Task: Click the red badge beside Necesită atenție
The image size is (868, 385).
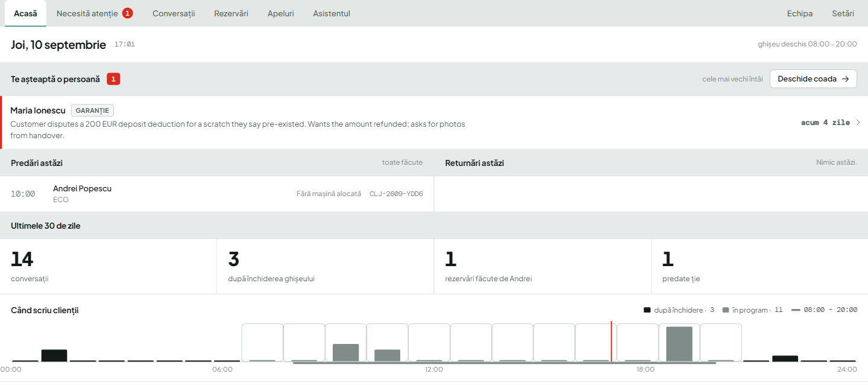Action: pyautogui.click(x=127, y=13)
